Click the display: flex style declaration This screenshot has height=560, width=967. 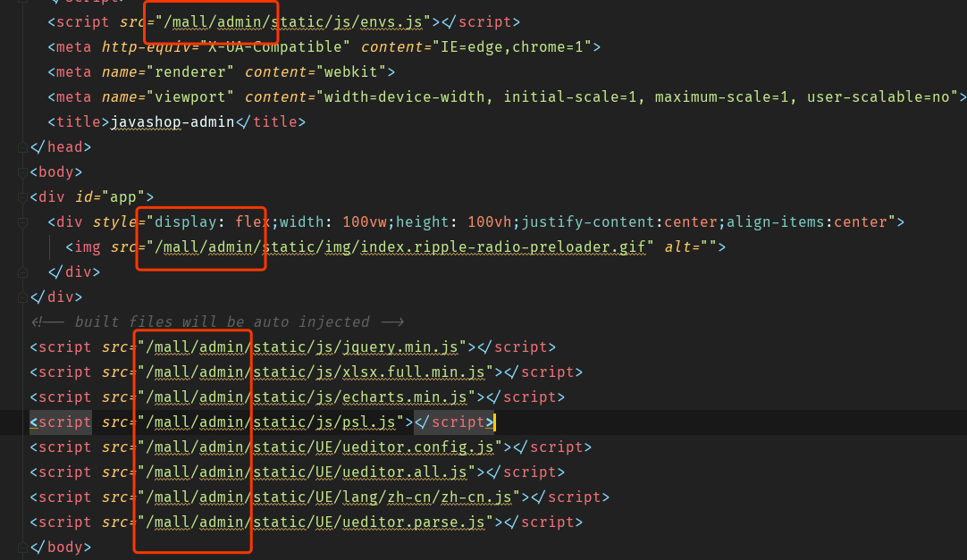[212, 222]
